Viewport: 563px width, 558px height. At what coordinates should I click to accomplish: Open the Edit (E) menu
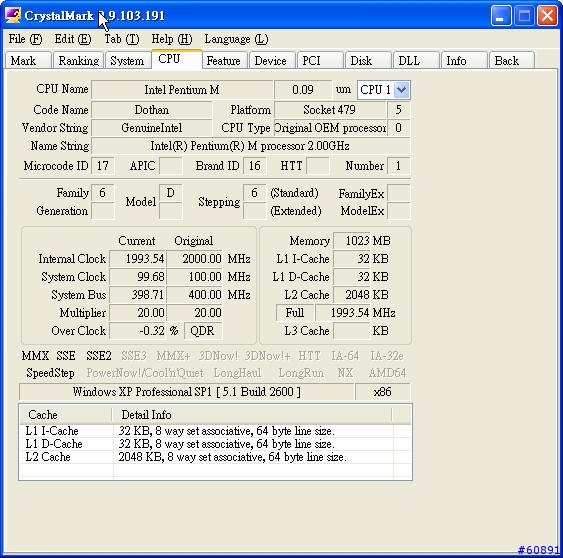click(73, 39)
